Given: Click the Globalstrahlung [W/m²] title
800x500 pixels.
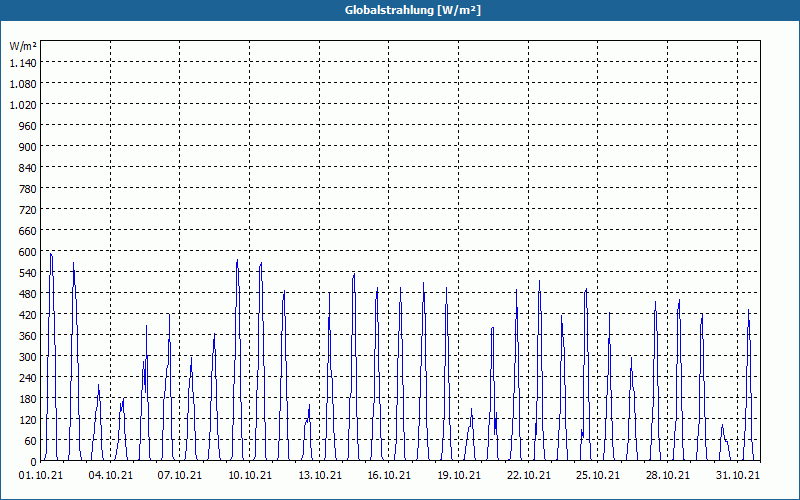Looking at the screenshot, I should 412,10.
